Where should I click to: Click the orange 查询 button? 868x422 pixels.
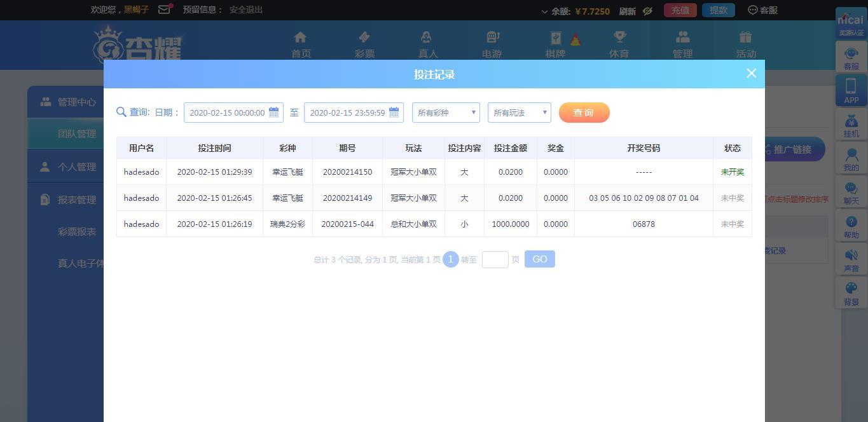click(x=584, y=112)
